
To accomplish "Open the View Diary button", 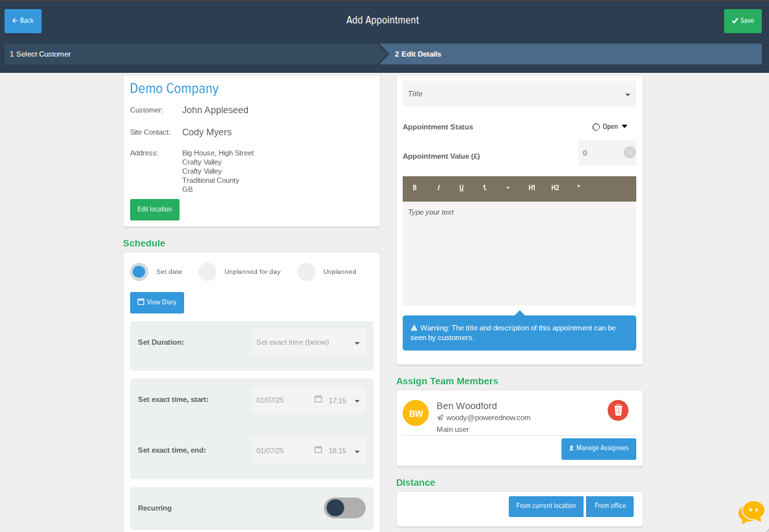I will 157,302.
